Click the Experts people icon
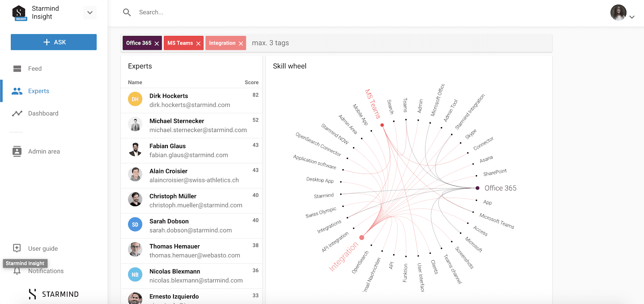Image resolution: width=644 pixels, height=304 pixels. (17, 91)
